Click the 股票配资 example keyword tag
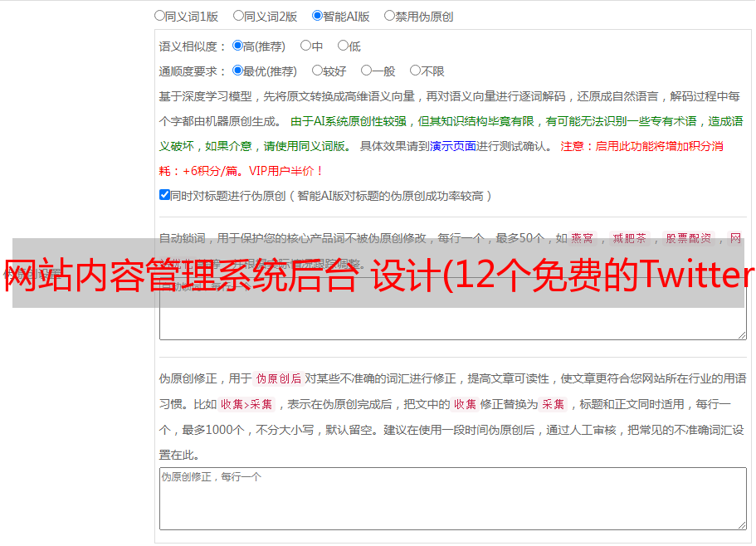 click(x=689, y=238)
